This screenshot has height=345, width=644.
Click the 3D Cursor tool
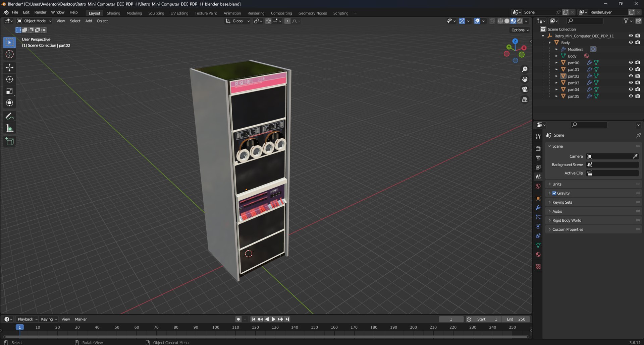[9, 54]
